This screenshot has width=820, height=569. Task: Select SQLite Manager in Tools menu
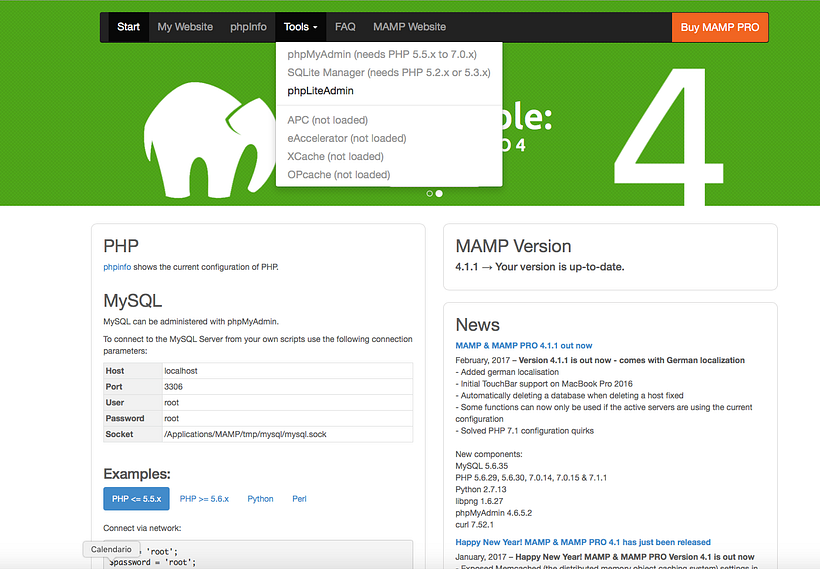[389, 73]
